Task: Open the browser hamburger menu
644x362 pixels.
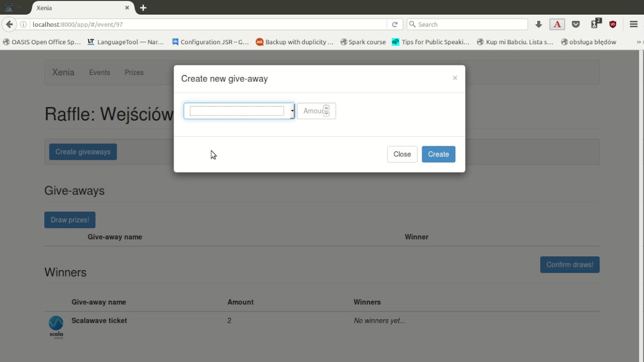Action: [x=633, y=24]
